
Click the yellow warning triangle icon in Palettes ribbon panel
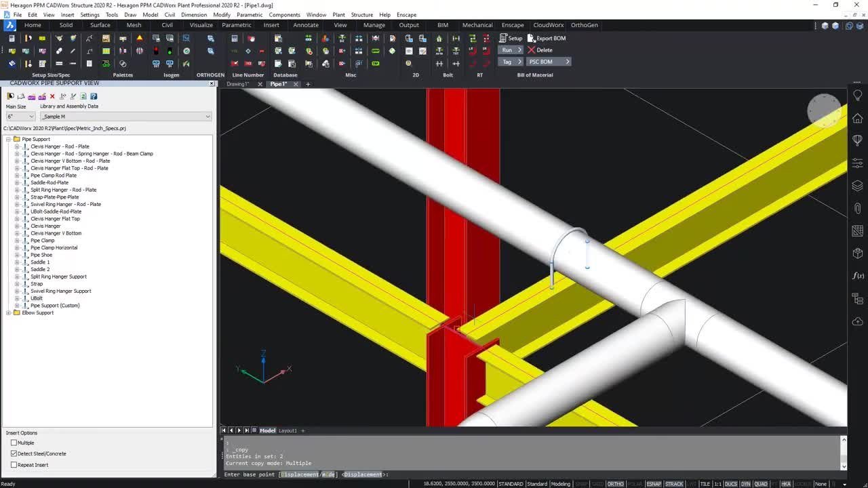(x=140, y=39)
